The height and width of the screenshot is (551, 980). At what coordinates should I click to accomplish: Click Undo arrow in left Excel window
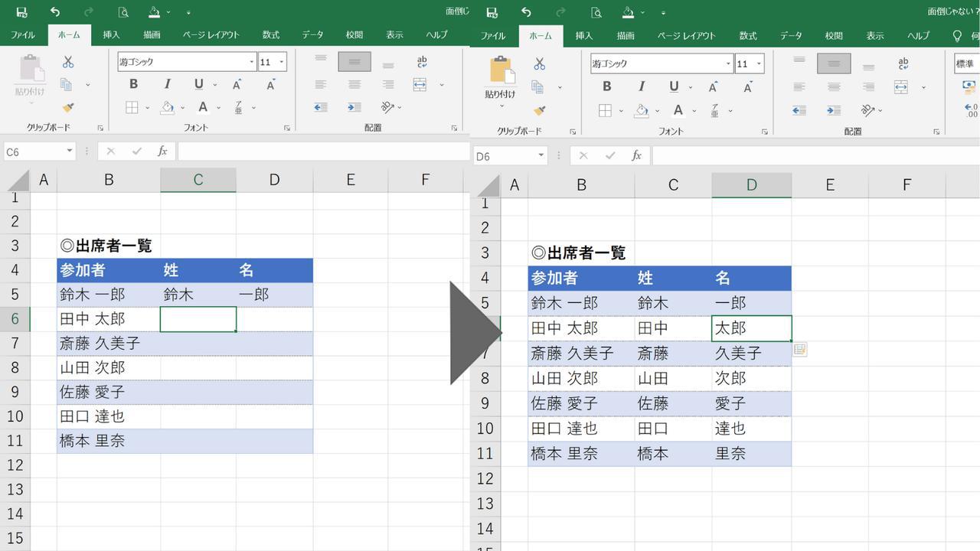pos(55,12)
